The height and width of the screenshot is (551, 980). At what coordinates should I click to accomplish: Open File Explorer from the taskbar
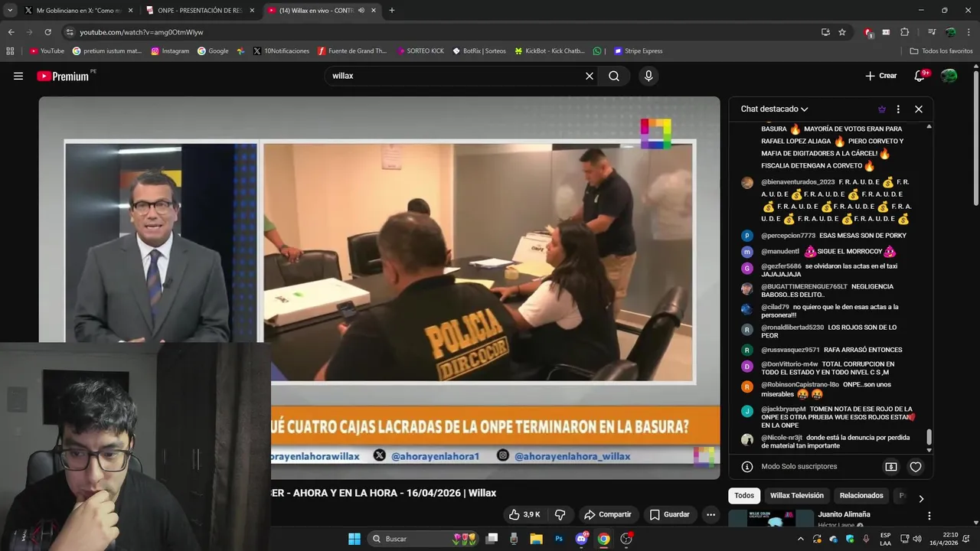point(536,539)
